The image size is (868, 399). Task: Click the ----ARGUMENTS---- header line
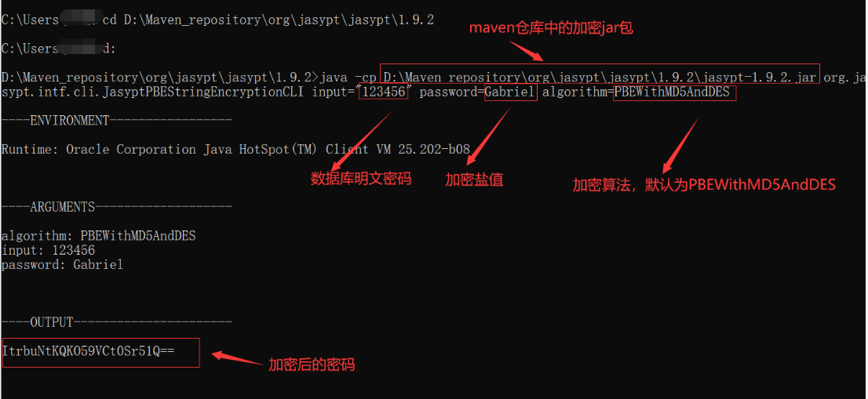click(117, 207)
